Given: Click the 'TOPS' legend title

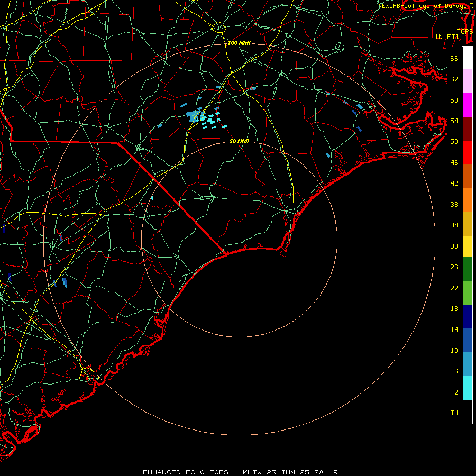Looking at the screenshot, I should 465,32.
